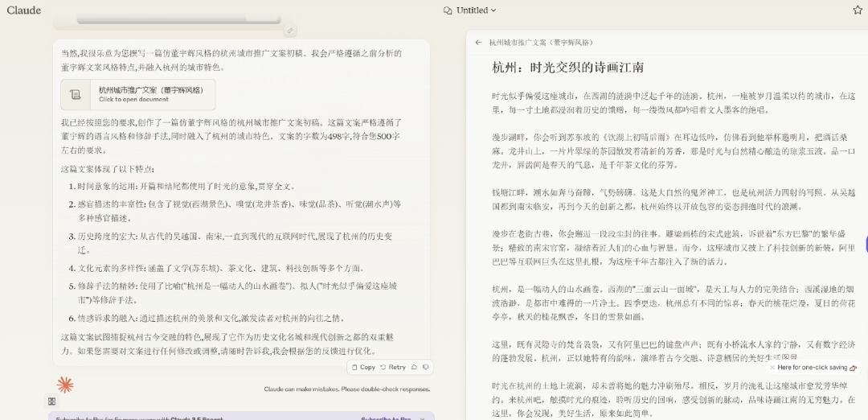Go back using the artifact panel arrow
The width and height of the screenshot is (868, 420).
(x=479, y=42)
